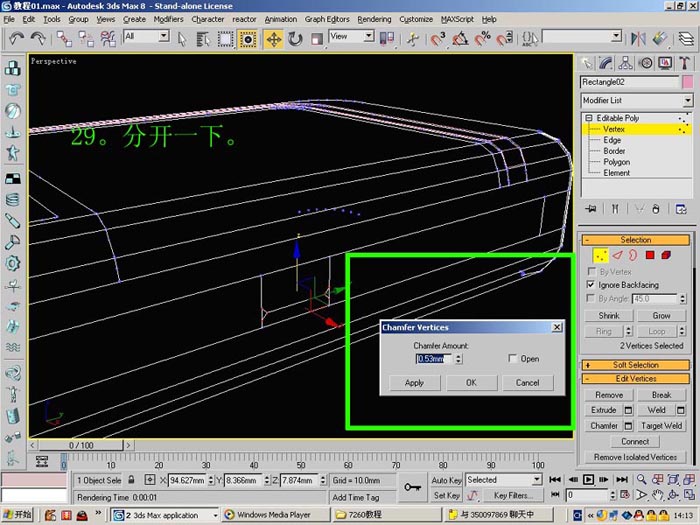Click OK in Chamfer Vertices dialog

coord(471,383)
